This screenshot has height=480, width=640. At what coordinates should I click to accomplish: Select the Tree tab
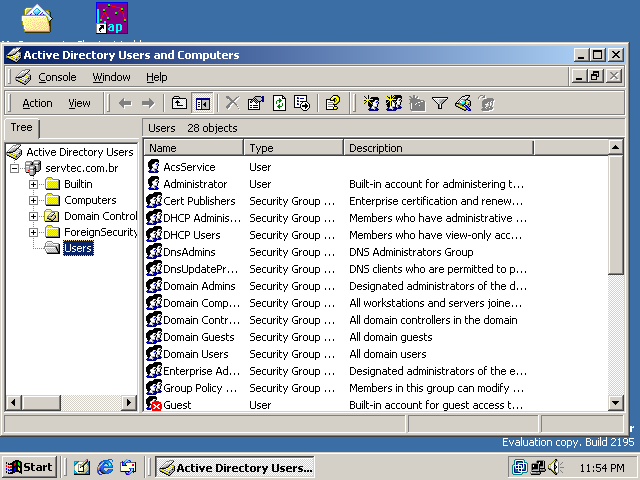(22, 127)
